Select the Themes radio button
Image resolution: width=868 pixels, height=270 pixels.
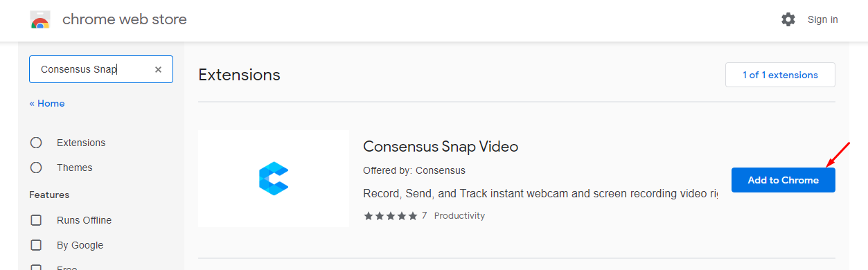(36, 168)
